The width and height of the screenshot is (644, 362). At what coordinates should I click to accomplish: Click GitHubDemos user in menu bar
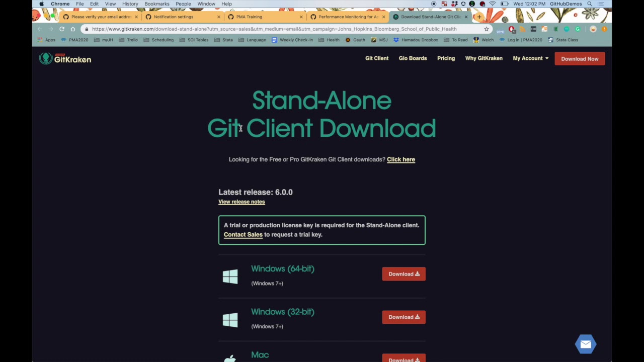566,4
